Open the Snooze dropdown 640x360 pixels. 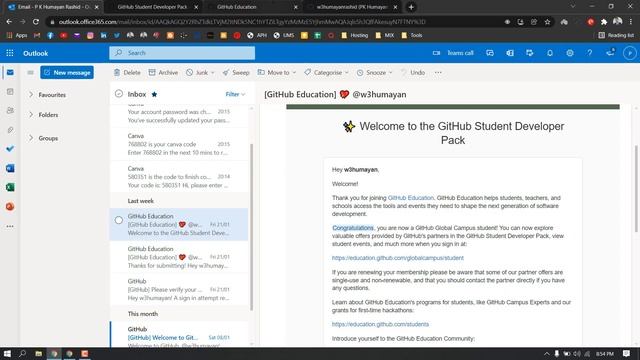pos(374,73)
